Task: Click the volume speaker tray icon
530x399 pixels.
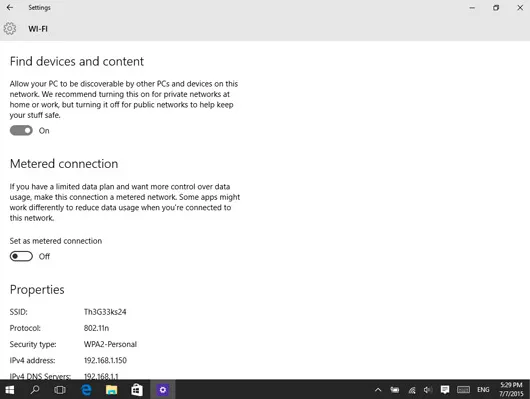Action: (428, 390)
